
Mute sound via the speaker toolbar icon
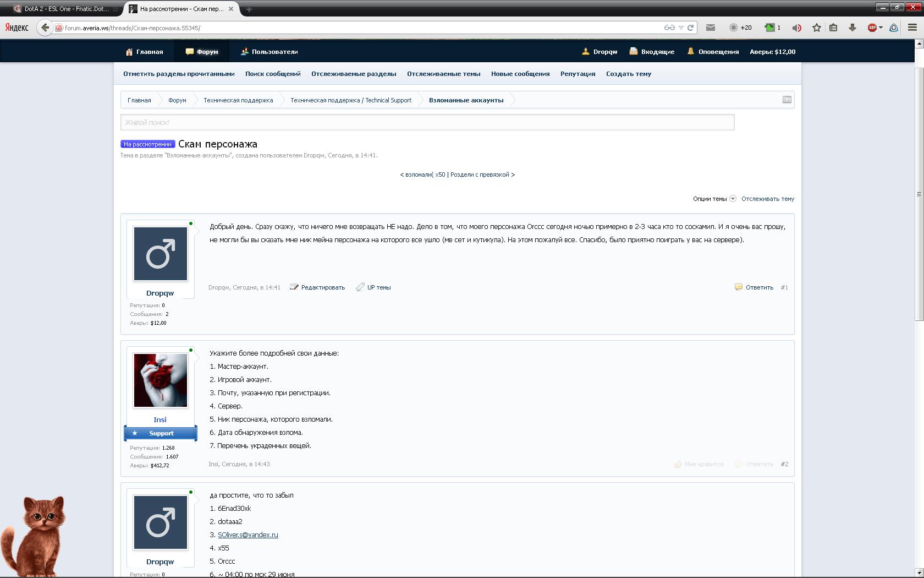click(x=796, y=28)
